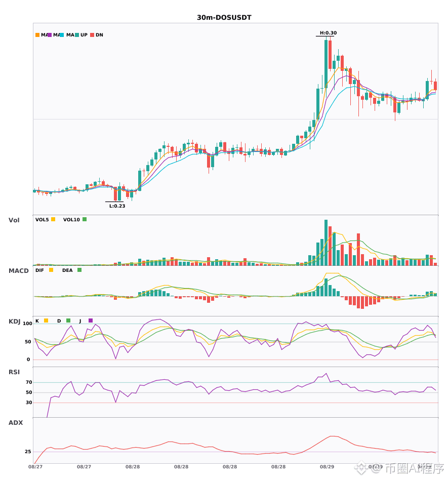Click the VOL10 legend label

71,220
